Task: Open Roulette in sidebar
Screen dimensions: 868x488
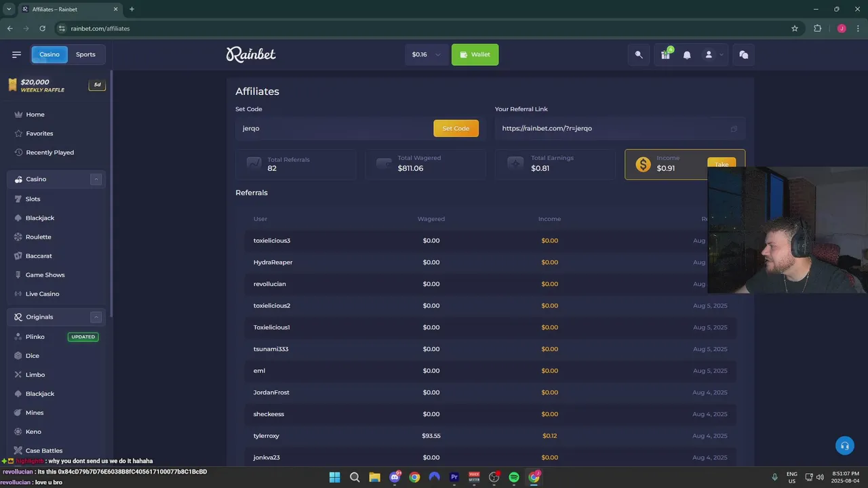Action: tap(38, 237)
